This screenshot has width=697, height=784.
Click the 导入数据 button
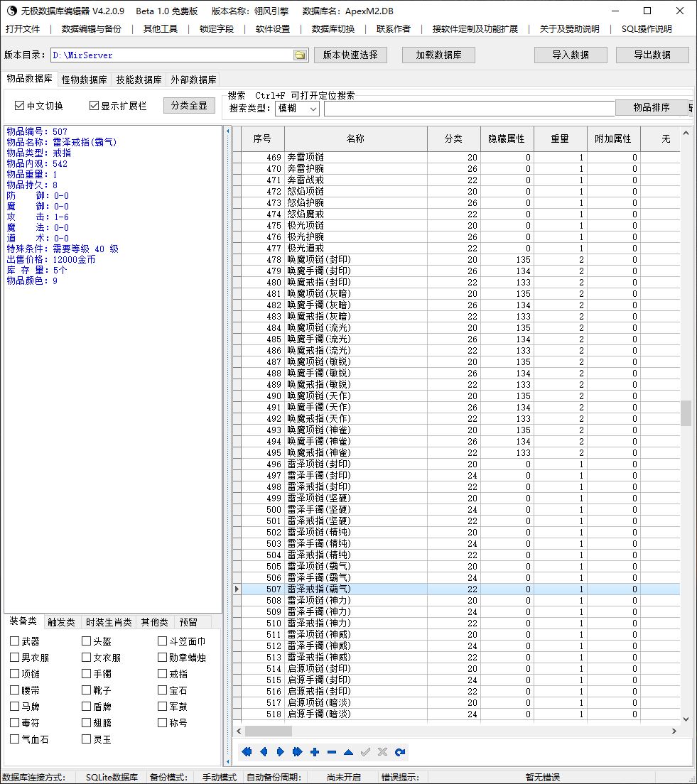click(x=571, y=55)
